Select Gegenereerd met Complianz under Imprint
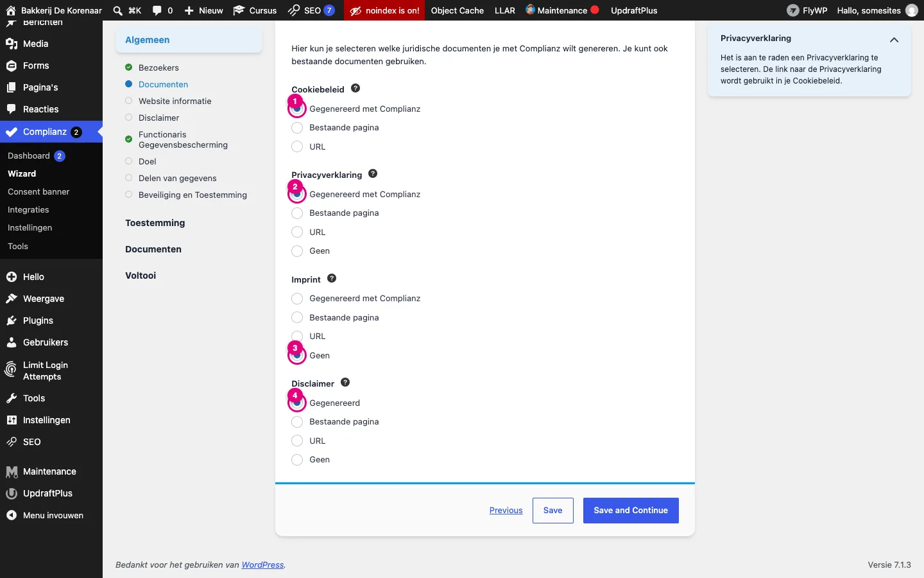Image resolution: width=924 pixels, height=578 pixels. click(x=297, y=299)
